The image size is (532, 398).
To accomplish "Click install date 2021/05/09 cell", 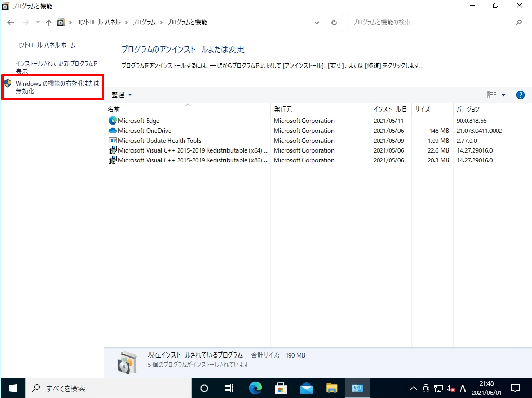I will pos(389,140).
